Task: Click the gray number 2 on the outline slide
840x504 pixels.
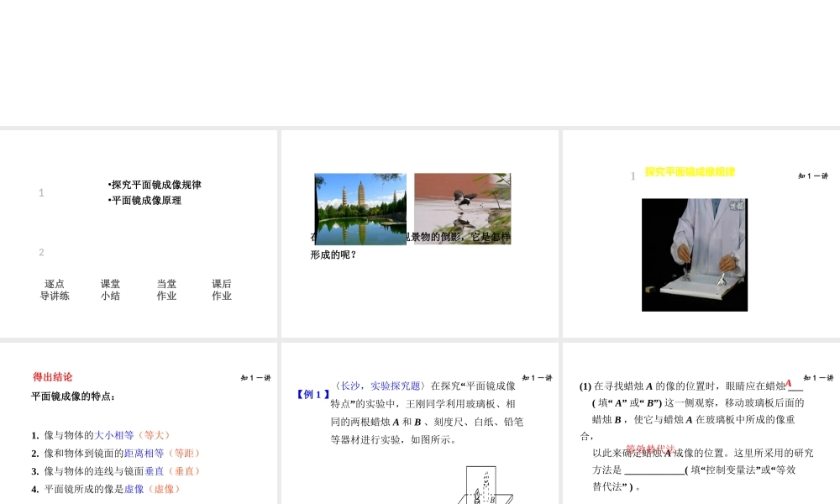Action: point(41,252)
